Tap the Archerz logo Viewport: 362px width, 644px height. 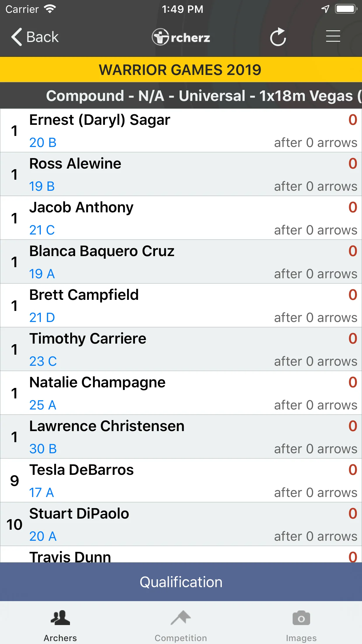click(181, 37)
